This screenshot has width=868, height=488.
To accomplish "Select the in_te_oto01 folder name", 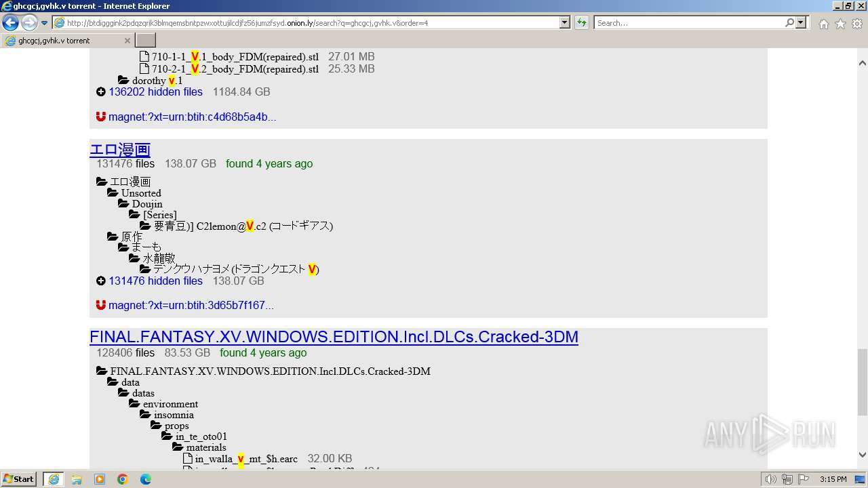I will coord(201,436).
